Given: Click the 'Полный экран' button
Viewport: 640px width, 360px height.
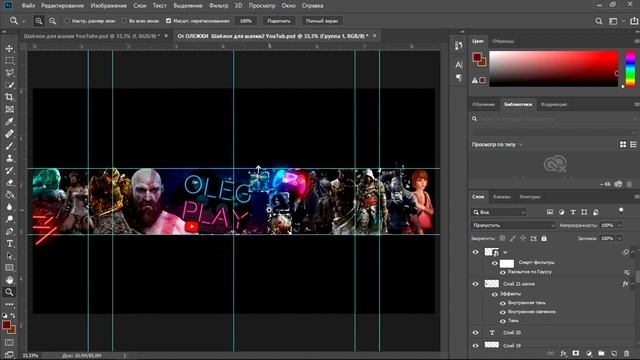Looking at the screenshot, I should (322, 21).
